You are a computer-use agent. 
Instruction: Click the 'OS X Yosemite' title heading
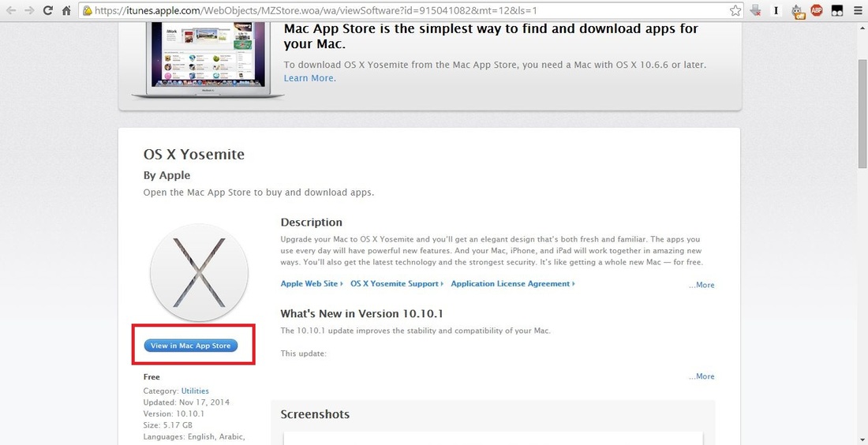tap(194, 155)
